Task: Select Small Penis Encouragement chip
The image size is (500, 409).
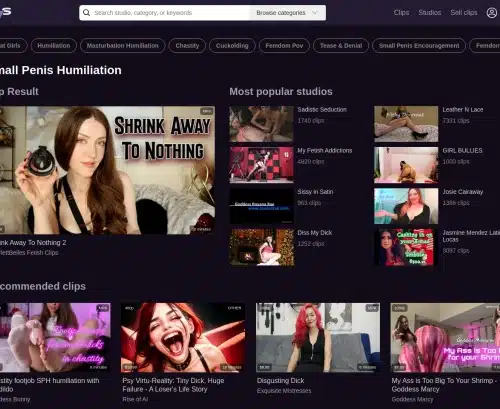Action: (419, 46)
